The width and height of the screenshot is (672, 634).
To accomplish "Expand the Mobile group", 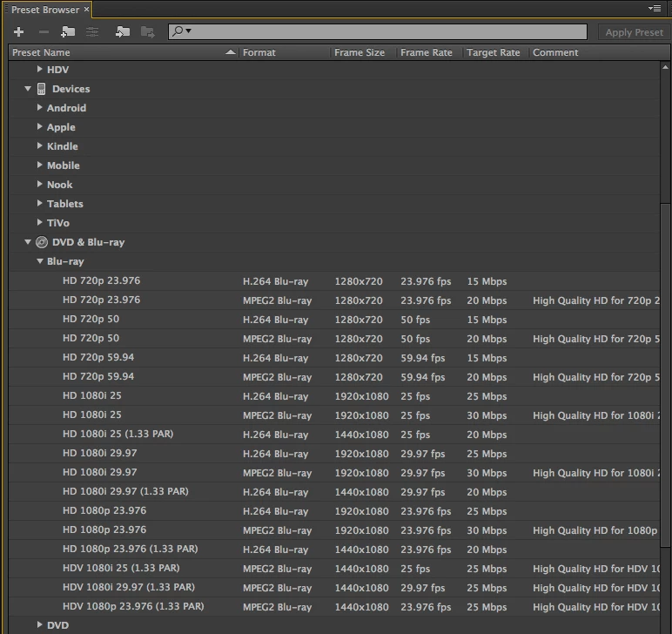I will point(39,165).
